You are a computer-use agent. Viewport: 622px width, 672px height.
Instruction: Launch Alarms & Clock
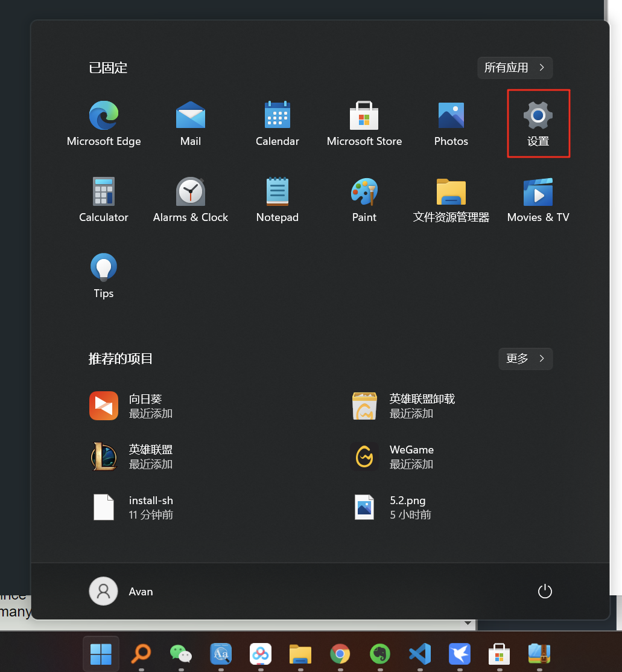click(191, 200)
